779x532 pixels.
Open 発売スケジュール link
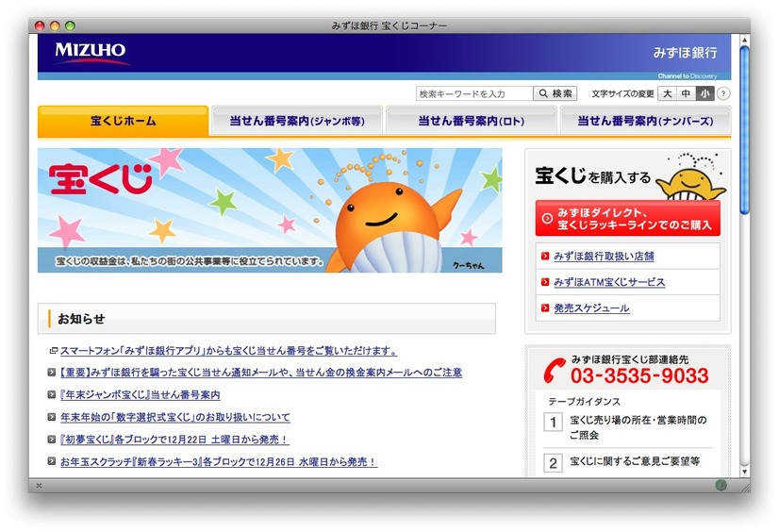591,308
